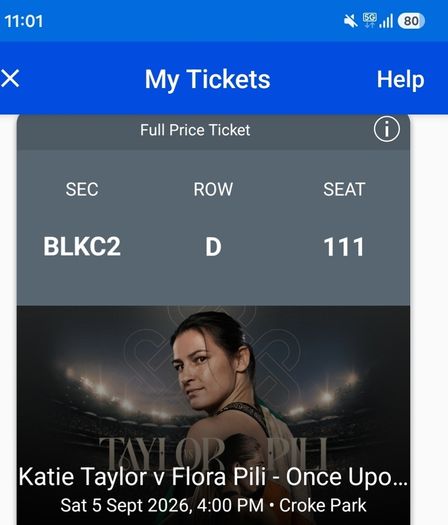Click the muted sound status icon

[351, 21]
